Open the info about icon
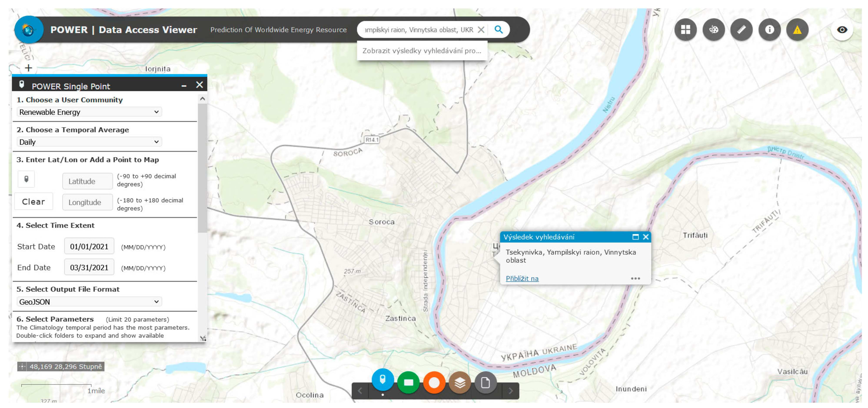 click(769, 30)
